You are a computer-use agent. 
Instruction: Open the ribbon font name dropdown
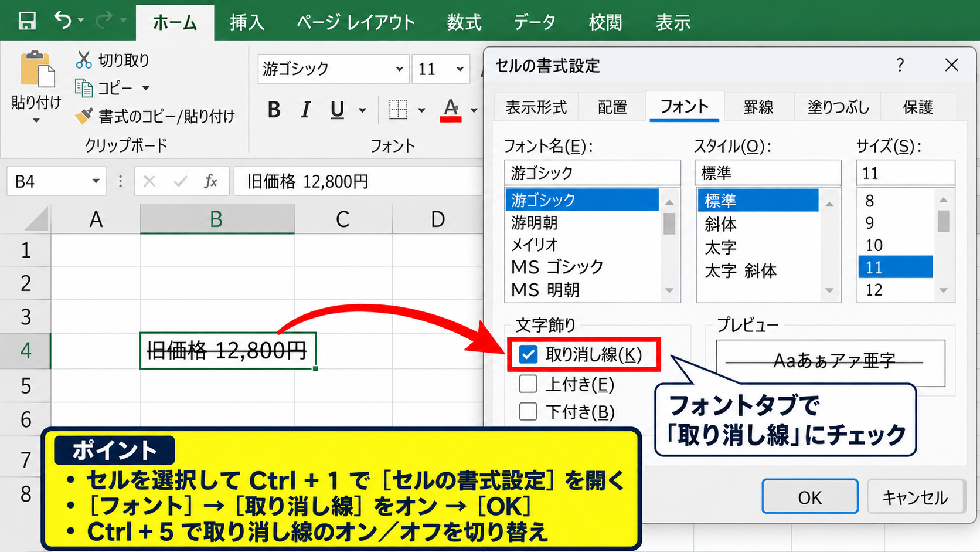pos(400,69)
